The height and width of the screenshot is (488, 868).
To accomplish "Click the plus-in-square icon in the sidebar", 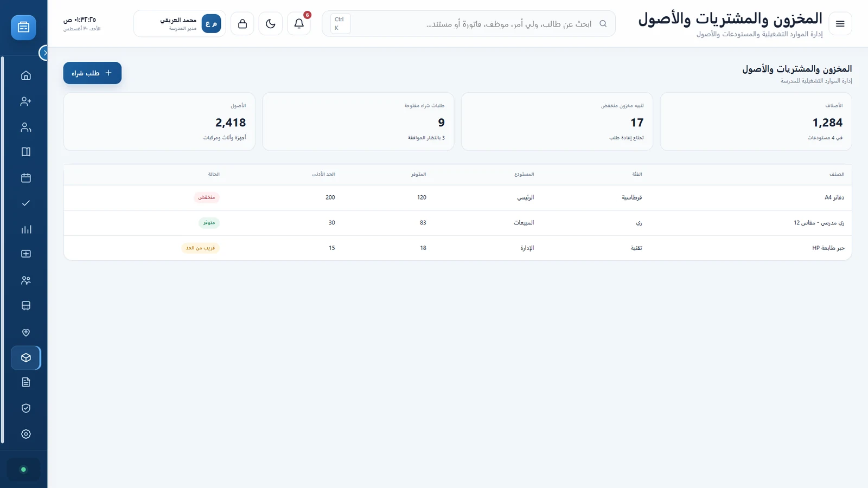I will [25, 254].
